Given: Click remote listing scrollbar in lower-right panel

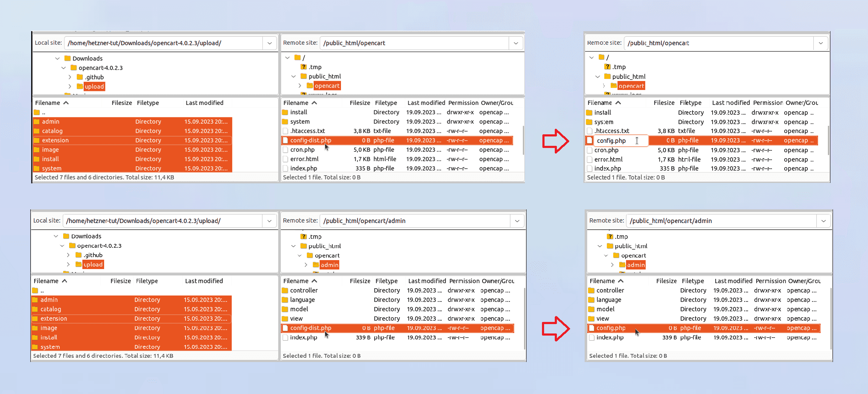Looking at the screenshot, I should [830, 318].
